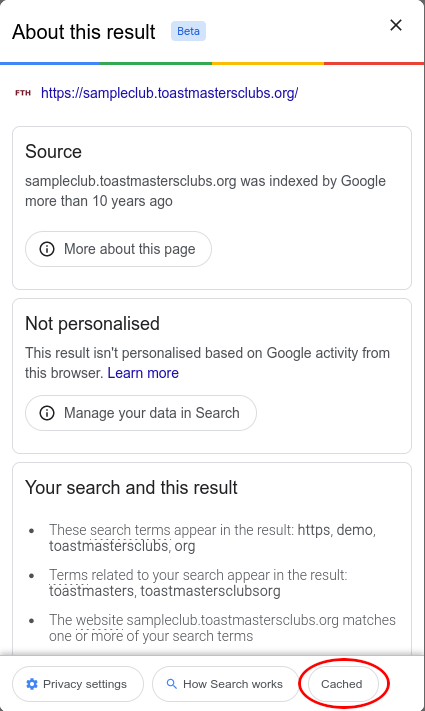The image size is (425, 711).
Task: Click the dotted-underlined word website
Action: pos(99,620)
